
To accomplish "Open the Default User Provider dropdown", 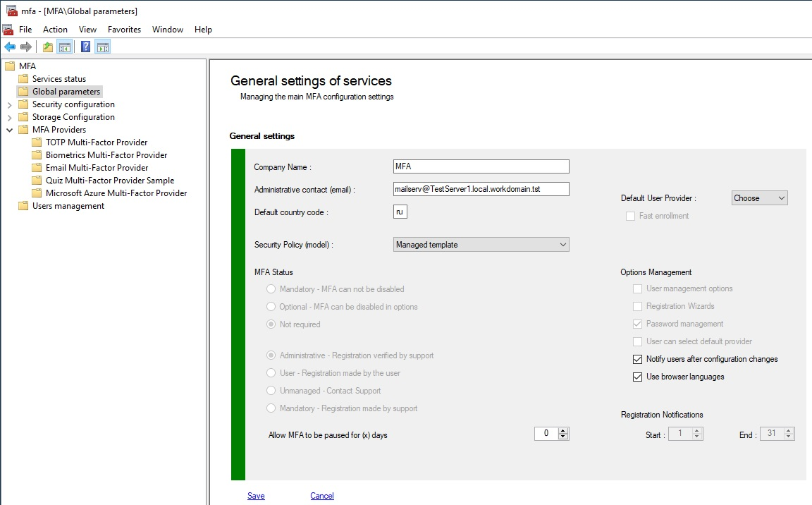I will (759, 198).
